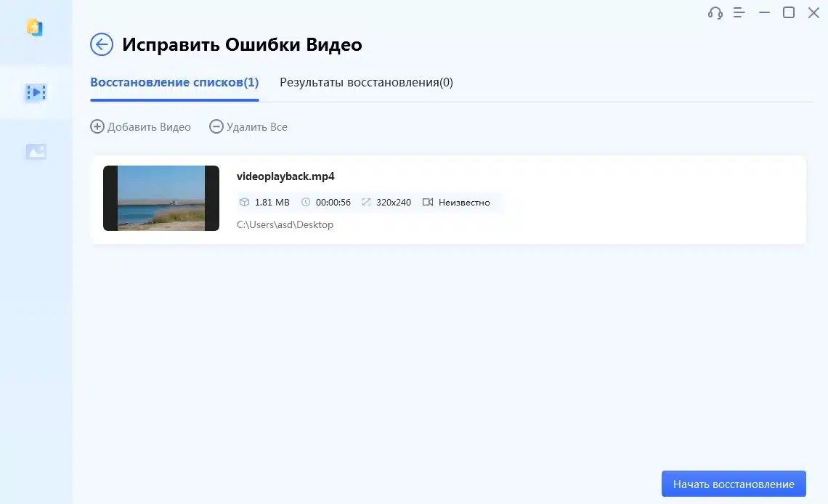
Task: Click the app logo icon in sidebar
Action: 35,28
